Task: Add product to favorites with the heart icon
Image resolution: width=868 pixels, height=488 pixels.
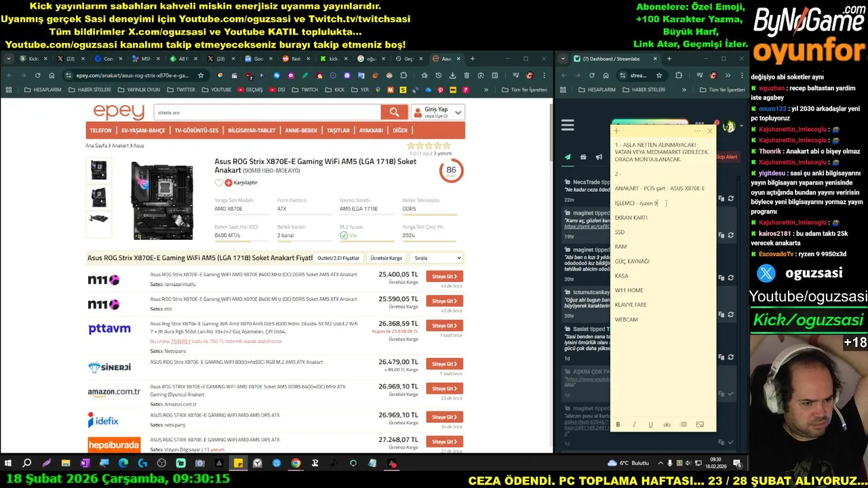Action: (x=219, y=182)
